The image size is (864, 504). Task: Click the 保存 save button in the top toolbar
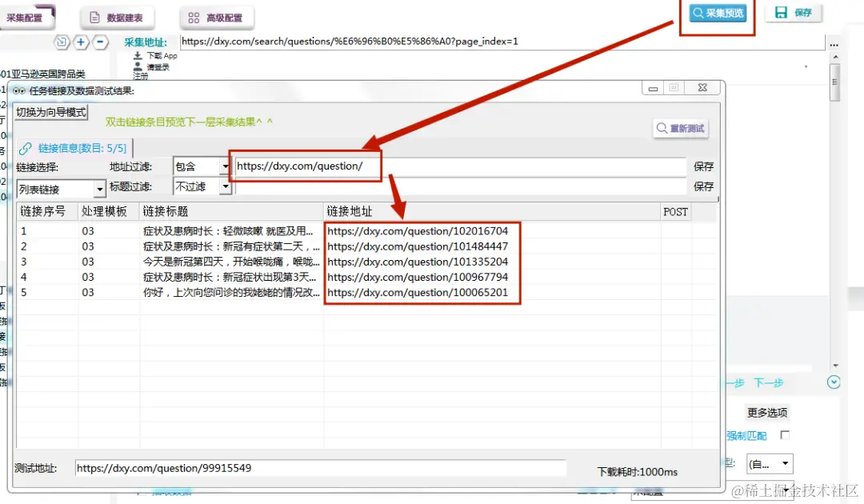point(794,13)
